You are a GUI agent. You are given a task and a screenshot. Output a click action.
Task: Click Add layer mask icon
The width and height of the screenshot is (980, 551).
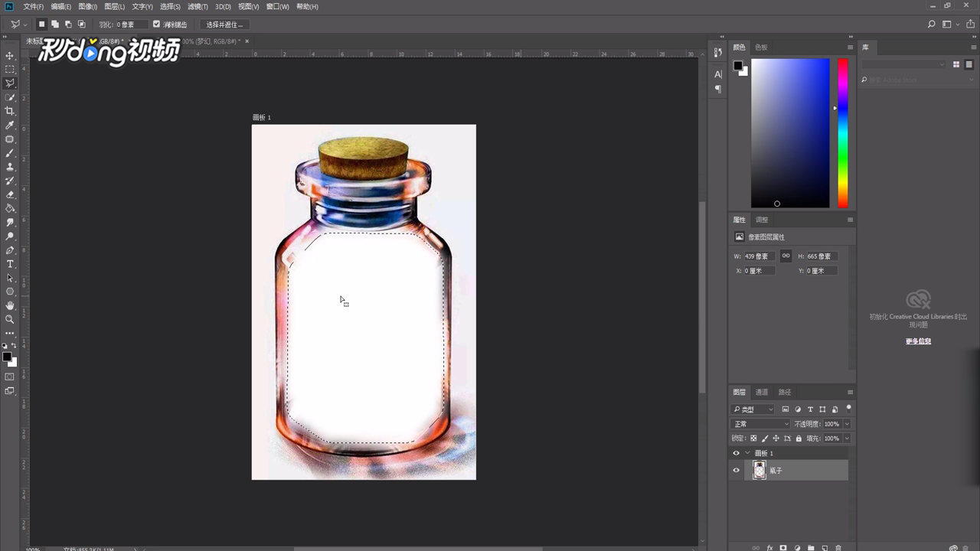coord(783,548)
